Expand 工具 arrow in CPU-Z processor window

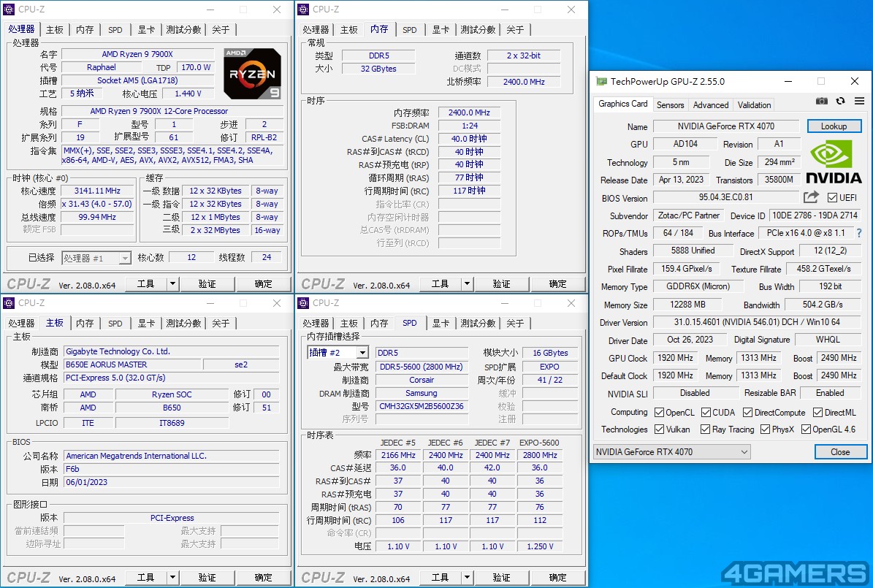tap(172, 284)
